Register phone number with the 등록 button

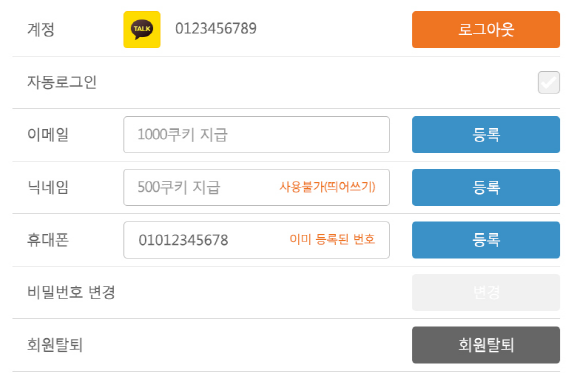486,240
